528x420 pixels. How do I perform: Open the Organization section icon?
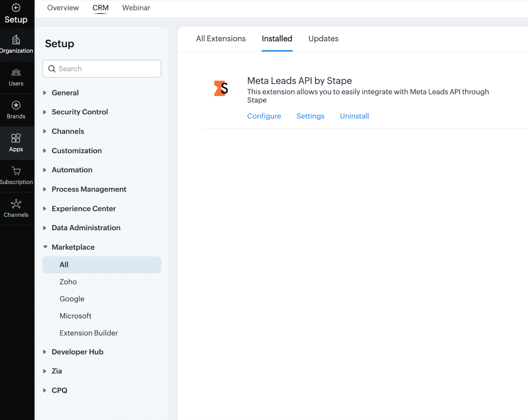tap(16, 39)
